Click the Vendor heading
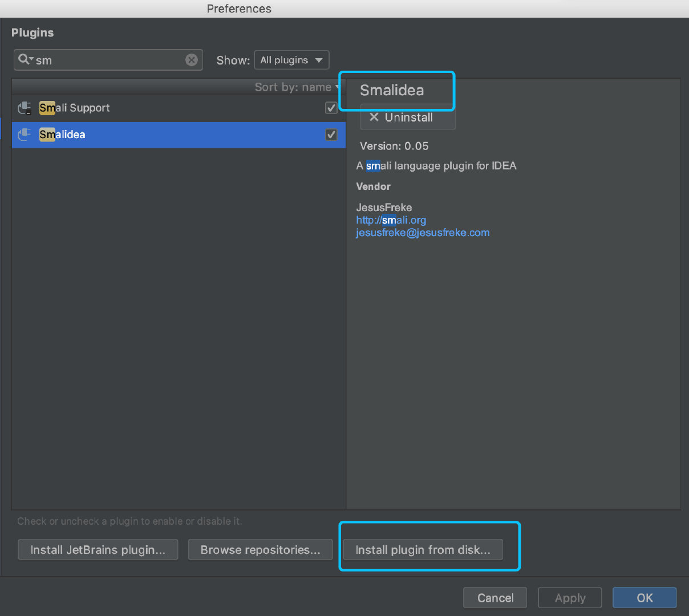 (373, 187)
